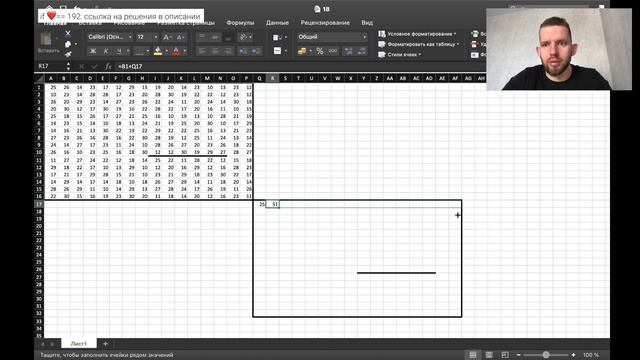Viewport: 640px width, 360px height.
Task: Align text to bottom icon
Action: (x=228, y=37)
